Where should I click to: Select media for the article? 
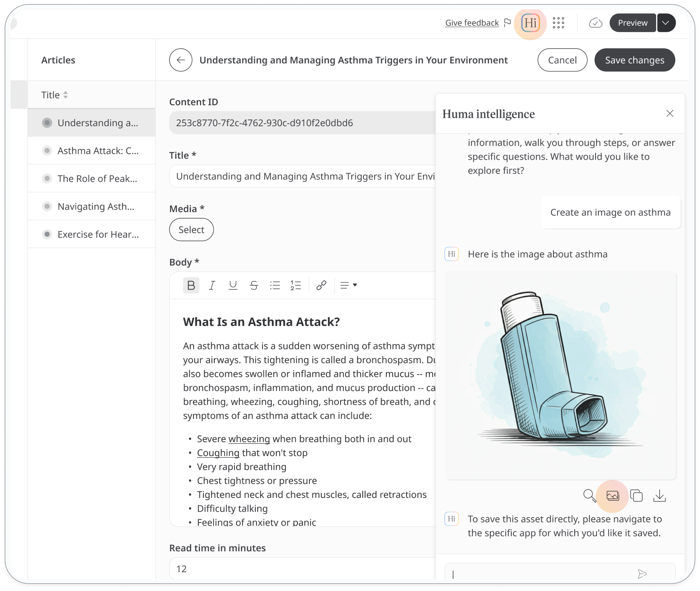191,230
